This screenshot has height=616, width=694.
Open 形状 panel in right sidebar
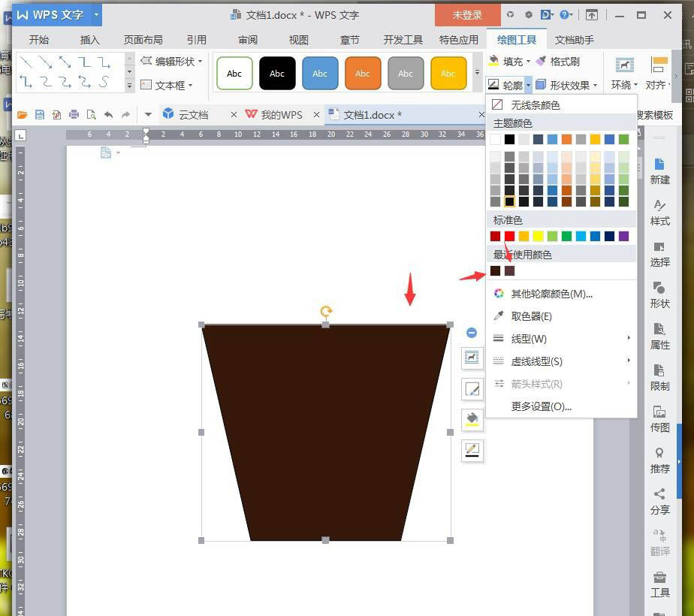coord(659,295)
